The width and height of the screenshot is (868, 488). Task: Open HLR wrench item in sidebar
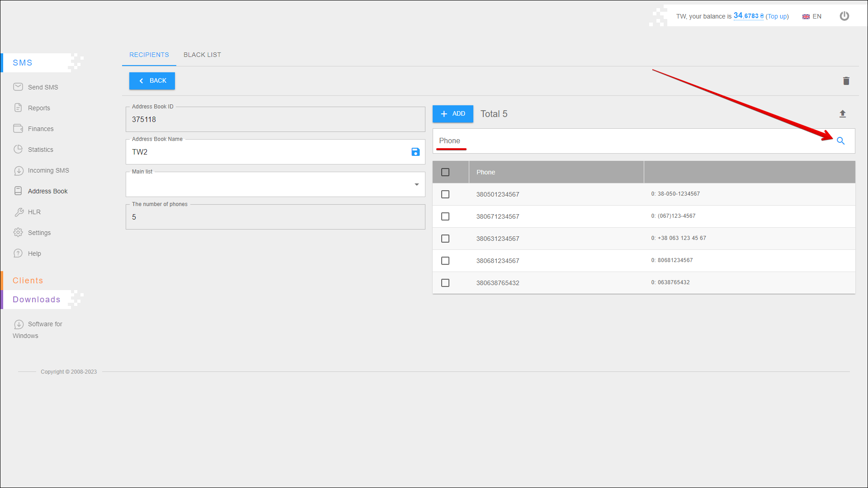[34, 212]
